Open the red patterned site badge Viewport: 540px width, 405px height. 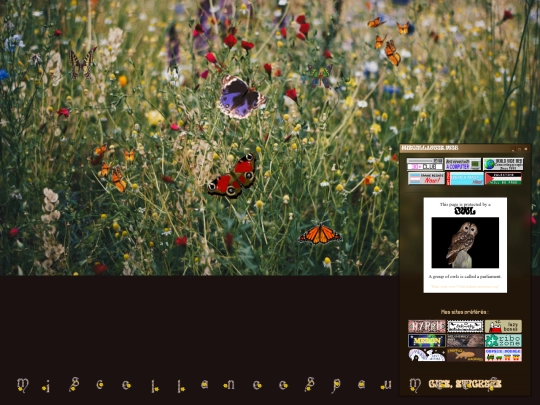click(x=427, y=326)
